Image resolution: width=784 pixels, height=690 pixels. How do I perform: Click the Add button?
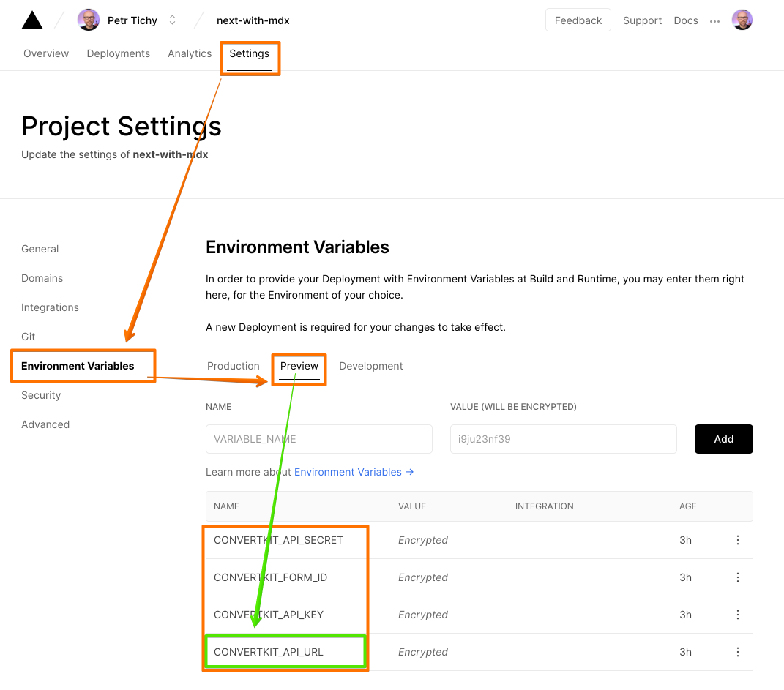(723, 439)
